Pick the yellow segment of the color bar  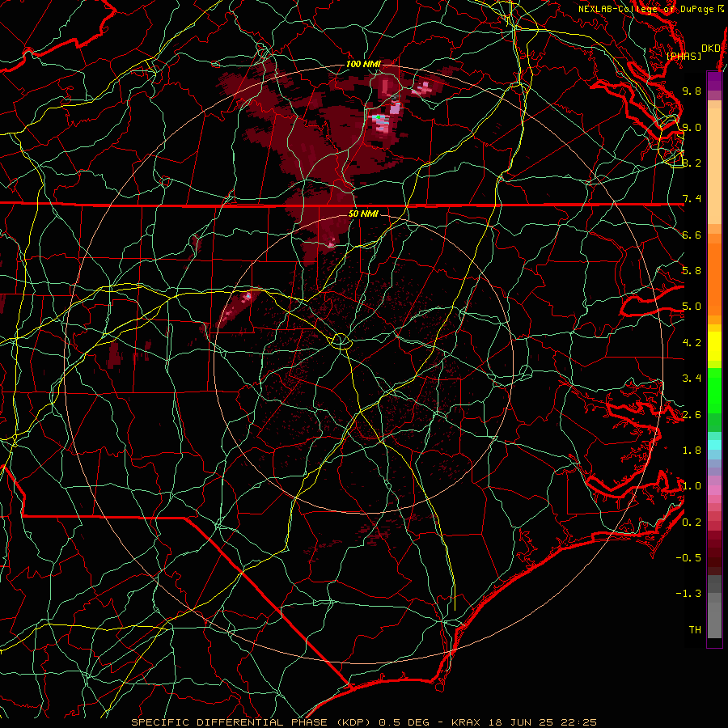[714, 346]
